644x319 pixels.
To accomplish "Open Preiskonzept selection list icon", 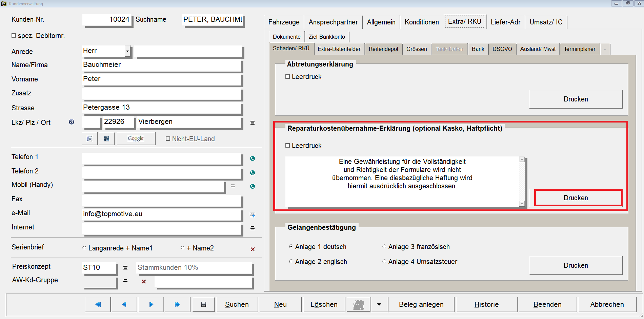I will click(x=125, y=267).
